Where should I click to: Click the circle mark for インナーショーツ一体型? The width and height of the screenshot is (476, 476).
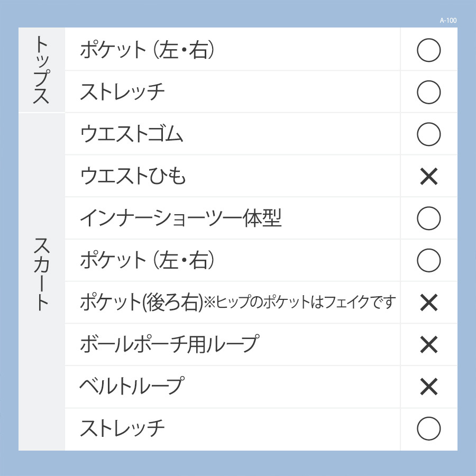[x=428, y=218]
